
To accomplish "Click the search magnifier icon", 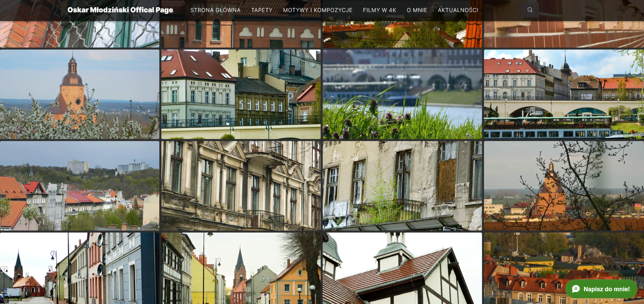I will 530,10.
